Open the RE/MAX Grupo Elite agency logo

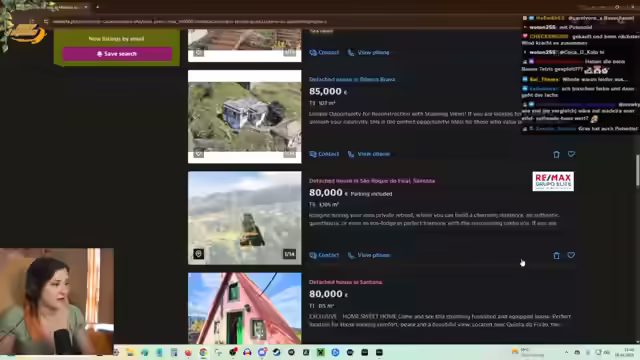(553, 181)
